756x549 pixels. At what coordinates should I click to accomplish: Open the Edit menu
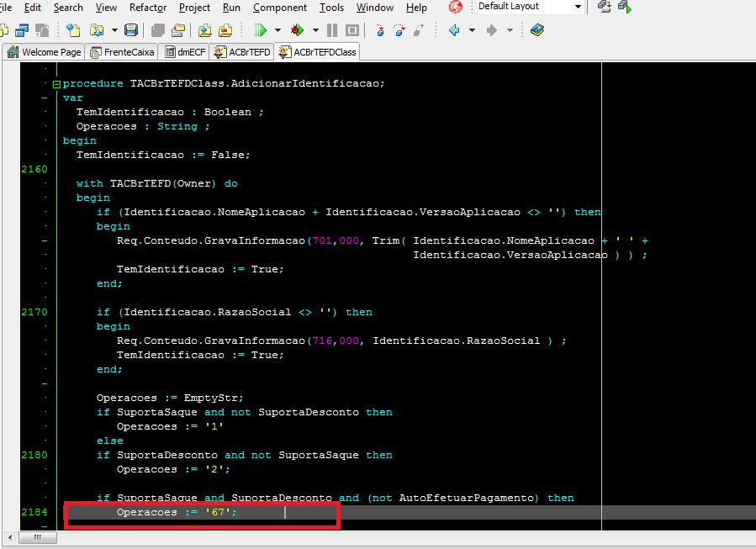32,8
